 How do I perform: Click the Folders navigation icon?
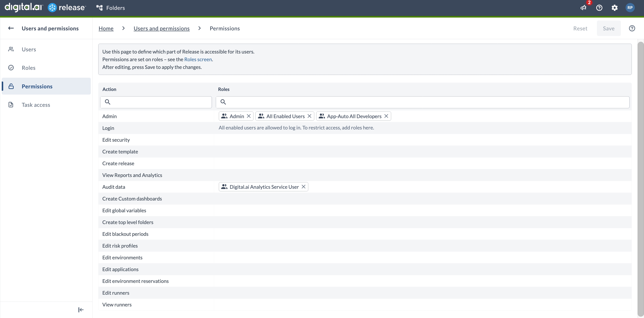[100, 8]
